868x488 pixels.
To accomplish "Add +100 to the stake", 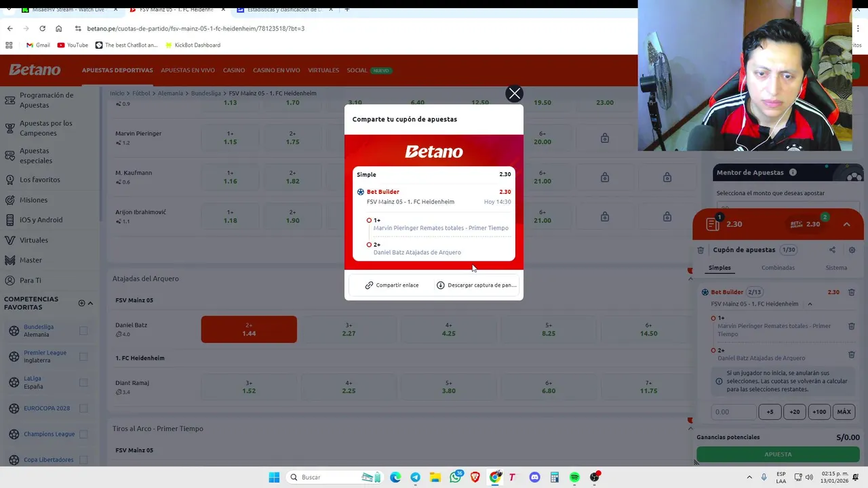I will pyautogui.click(x=819, y=411).
